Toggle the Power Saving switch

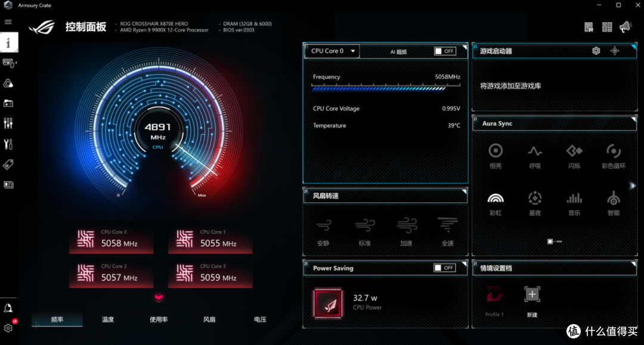[x=445, y=267]
